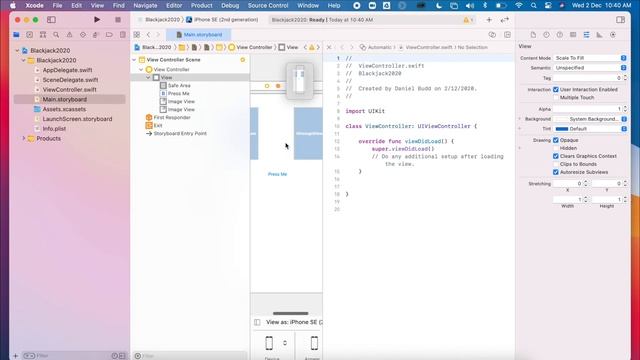640x360 pixels.
Task: Open the Background color dropdown
Action: [624, 119]
